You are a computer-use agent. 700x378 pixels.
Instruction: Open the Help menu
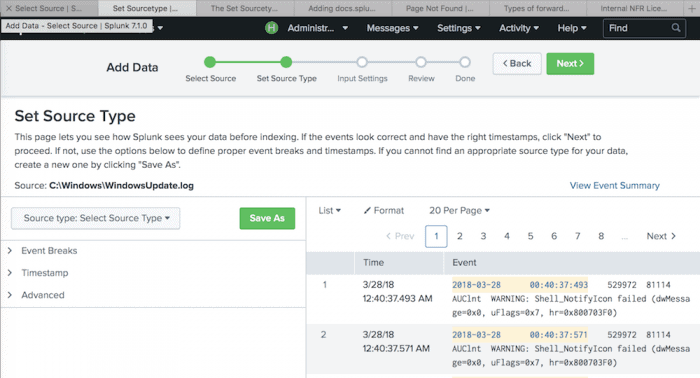click(572, 28)
